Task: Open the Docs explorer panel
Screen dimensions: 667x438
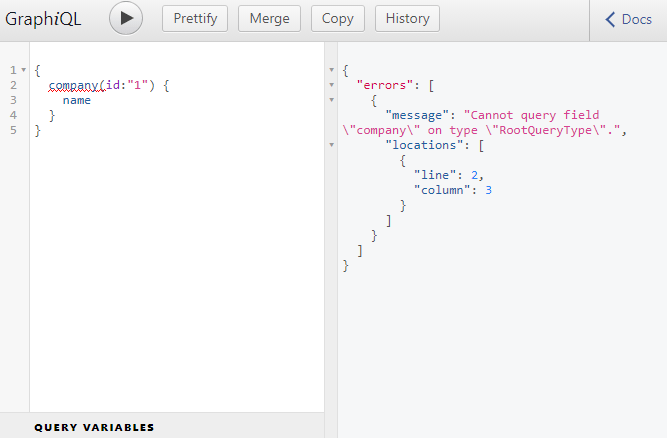Action: pyautogui.click(x=628, y=20)
